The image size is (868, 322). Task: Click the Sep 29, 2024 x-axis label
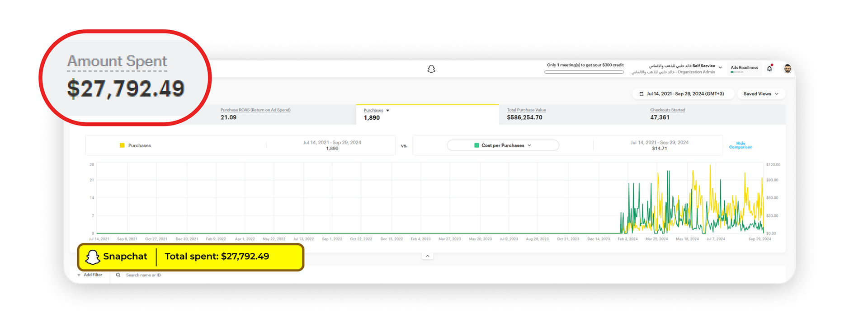pos(759,239)
